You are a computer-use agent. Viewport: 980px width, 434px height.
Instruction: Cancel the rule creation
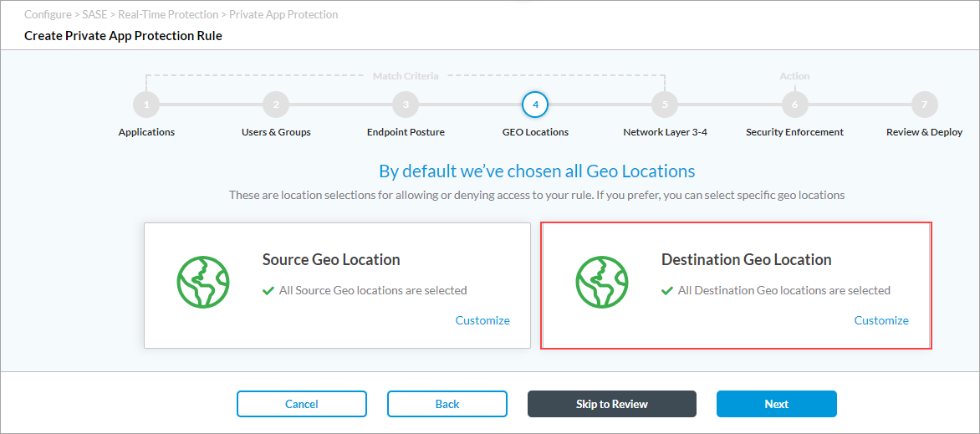point(302,404)
